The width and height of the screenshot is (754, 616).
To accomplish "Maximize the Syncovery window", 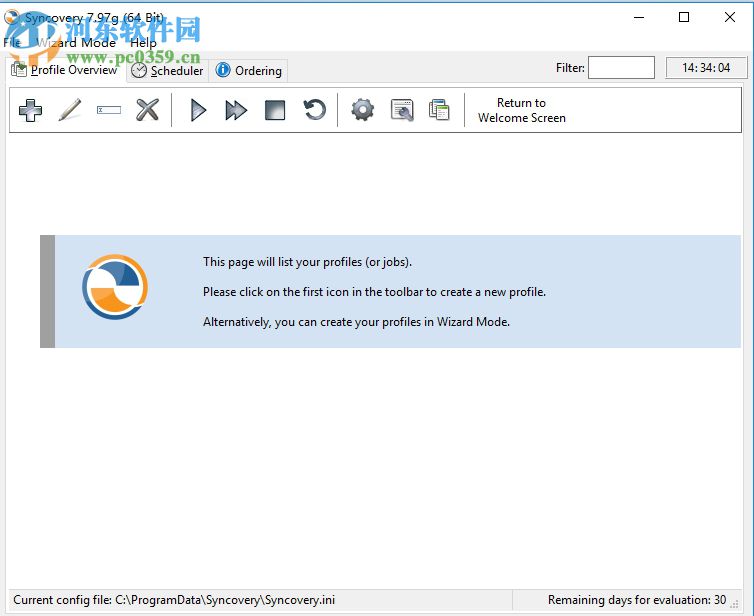I will pyautogui.click(x=684, y=17).
